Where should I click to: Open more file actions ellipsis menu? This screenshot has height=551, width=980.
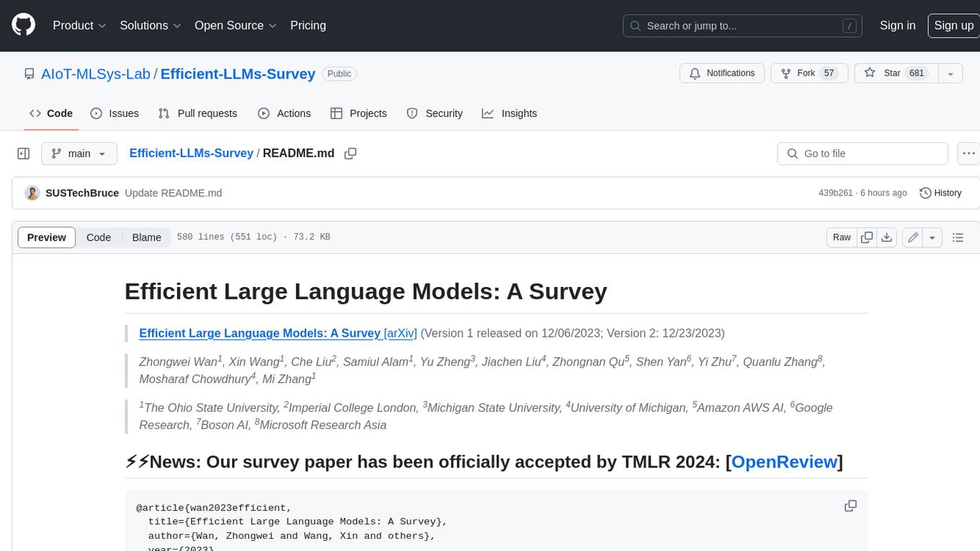pos(968,154)
